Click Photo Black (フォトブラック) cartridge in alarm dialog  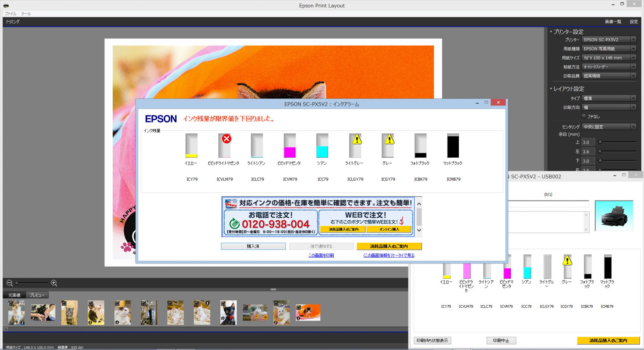pyautogui.click(x=420, y=146)
